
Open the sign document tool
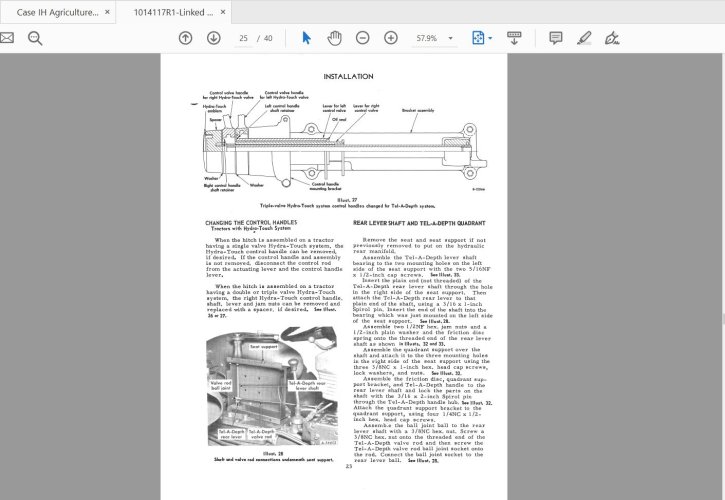(x=612, y=38)
